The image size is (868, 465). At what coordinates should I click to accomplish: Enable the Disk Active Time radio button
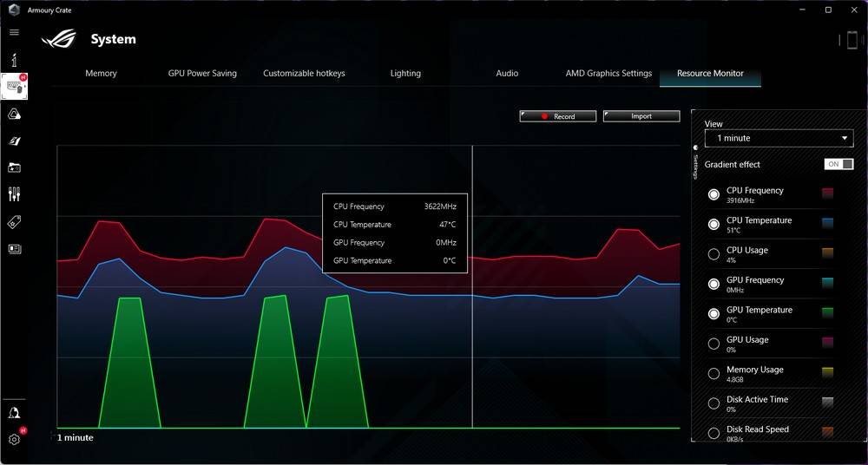pyautogui.click(x=714, y=403)
